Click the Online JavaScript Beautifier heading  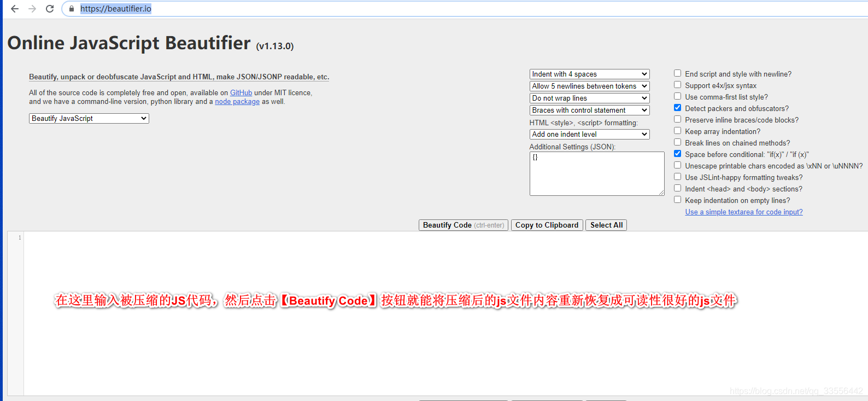point(129,43)
